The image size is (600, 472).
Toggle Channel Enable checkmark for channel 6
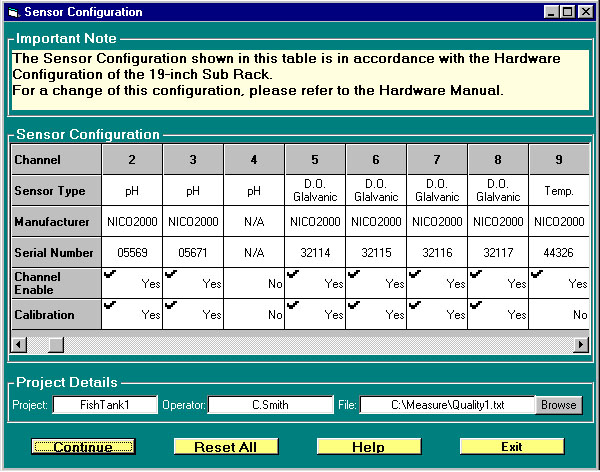tap(354, 274)
